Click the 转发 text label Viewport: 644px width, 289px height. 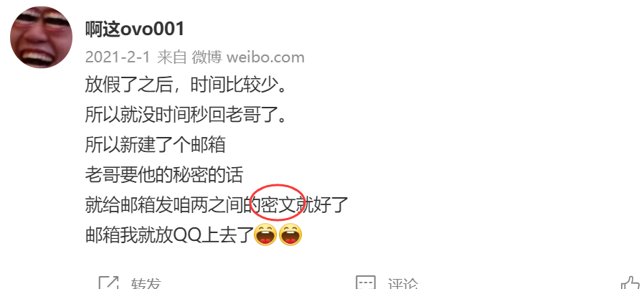(x=146, y=284)
